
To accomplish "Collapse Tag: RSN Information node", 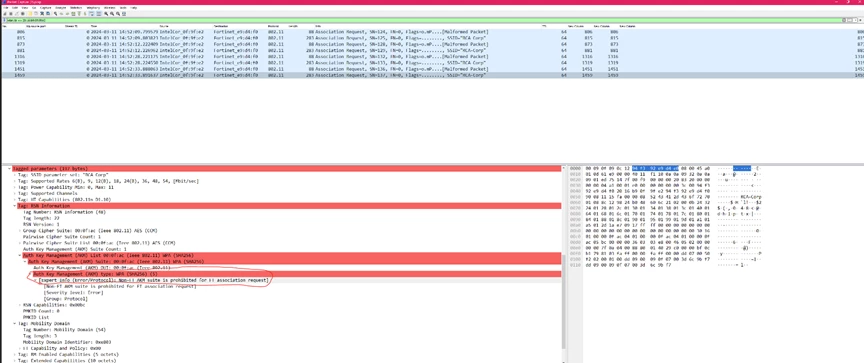I will point(15,205).
